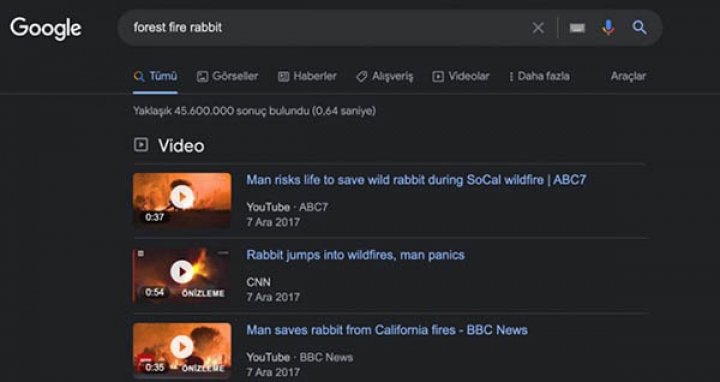The image size is (720, 382).
Task: Click the Video section header icon
Action: [x=141, y=145]
